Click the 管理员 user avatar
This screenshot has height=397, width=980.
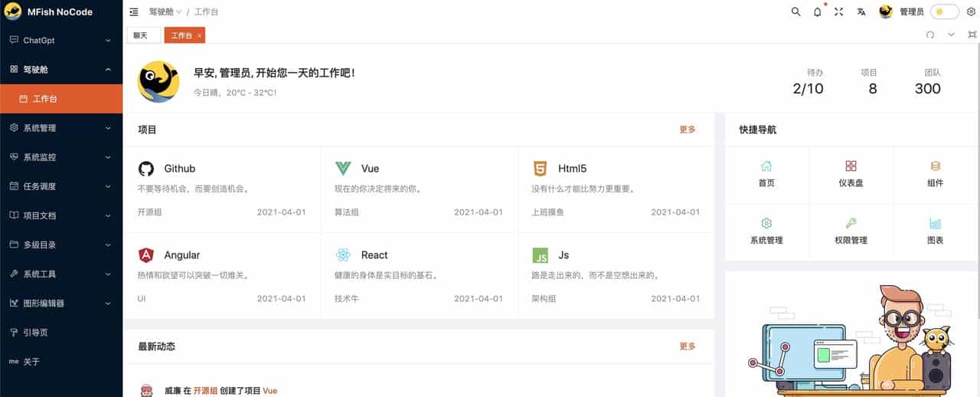coord(886,11)
